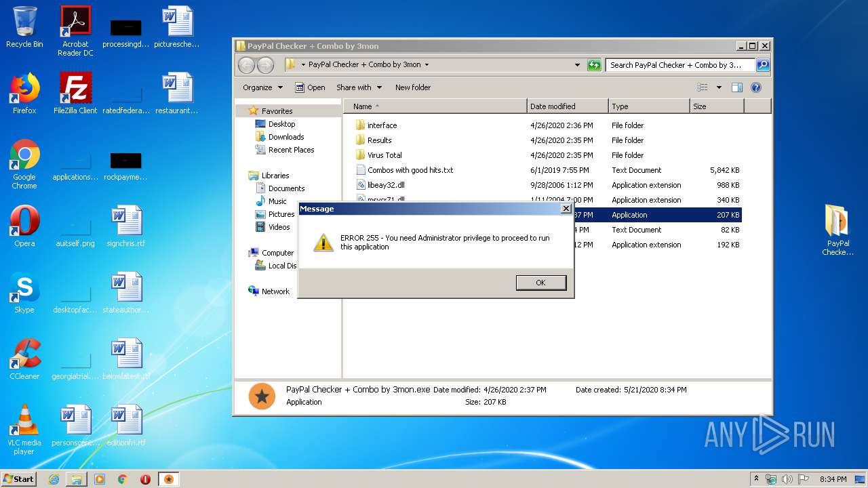Select the restaurant Word document on the desktop
Image resolution: width=868 pixels, height=488 pixels.
pyautogui.click(x=177, y=94)
